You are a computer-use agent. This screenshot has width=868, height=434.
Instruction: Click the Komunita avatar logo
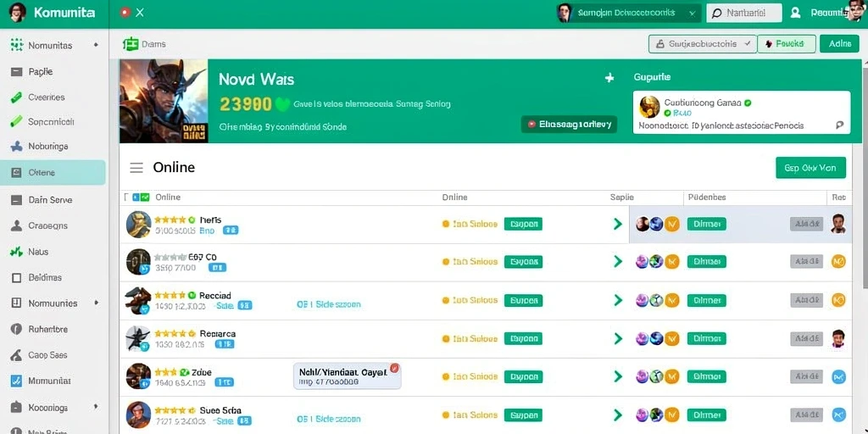click(17, 12)
